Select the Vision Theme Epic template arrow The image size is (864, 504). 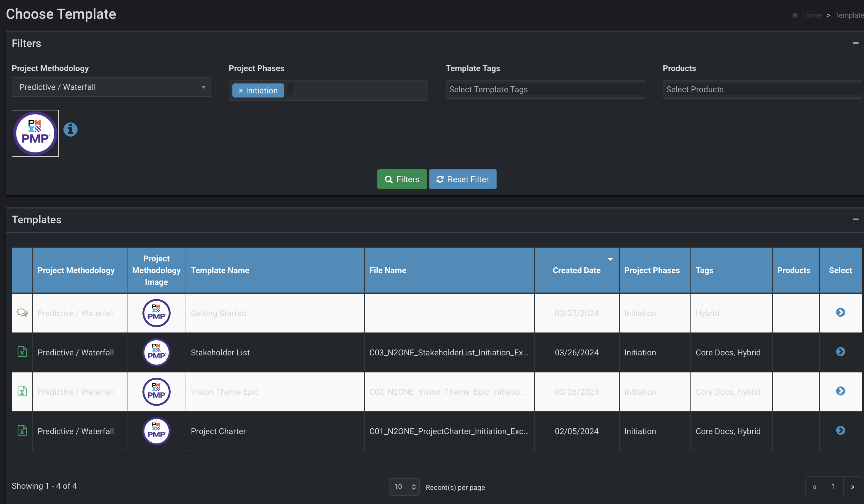(840, 391)
